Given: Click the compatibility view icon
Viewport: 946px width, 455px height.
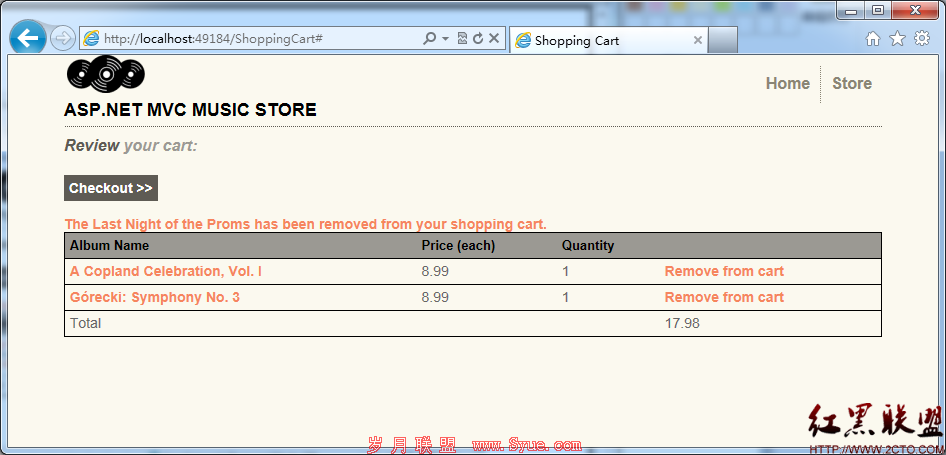Looking at the screenshot, I should [462, 39].
